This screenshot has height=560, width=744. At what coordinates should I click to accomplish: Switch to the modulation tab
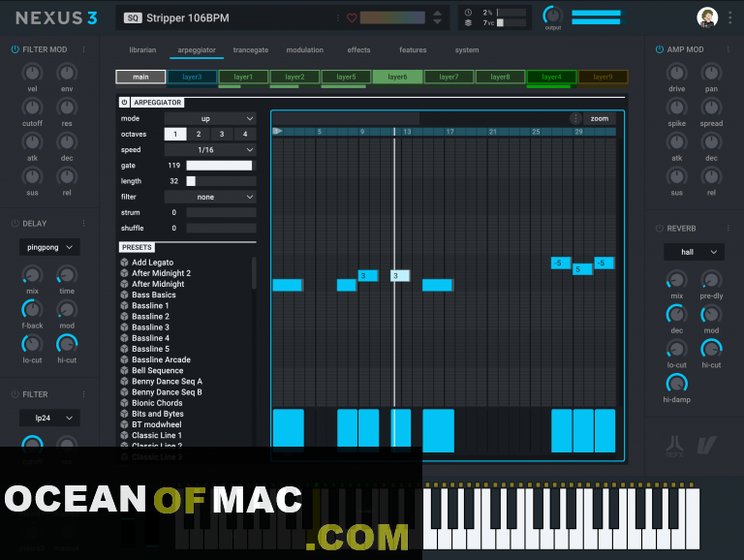click(x=304, y=49)
